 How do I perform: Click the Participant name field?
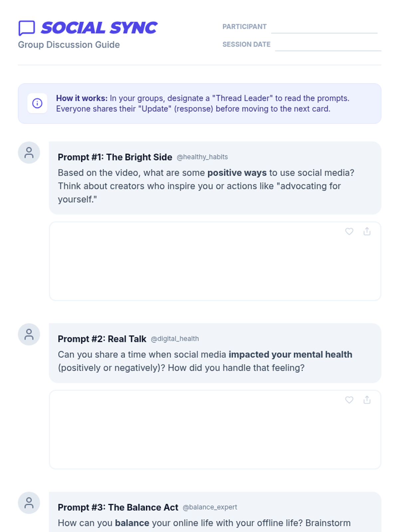324,28
